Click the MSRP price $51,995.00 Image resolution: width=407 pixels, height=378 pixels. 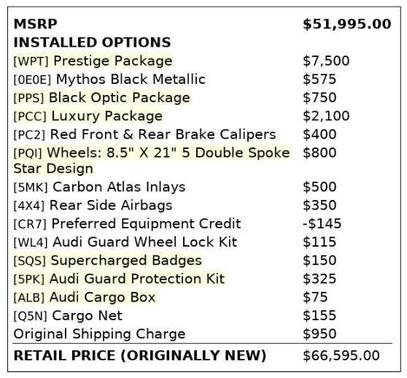(347, 24)
